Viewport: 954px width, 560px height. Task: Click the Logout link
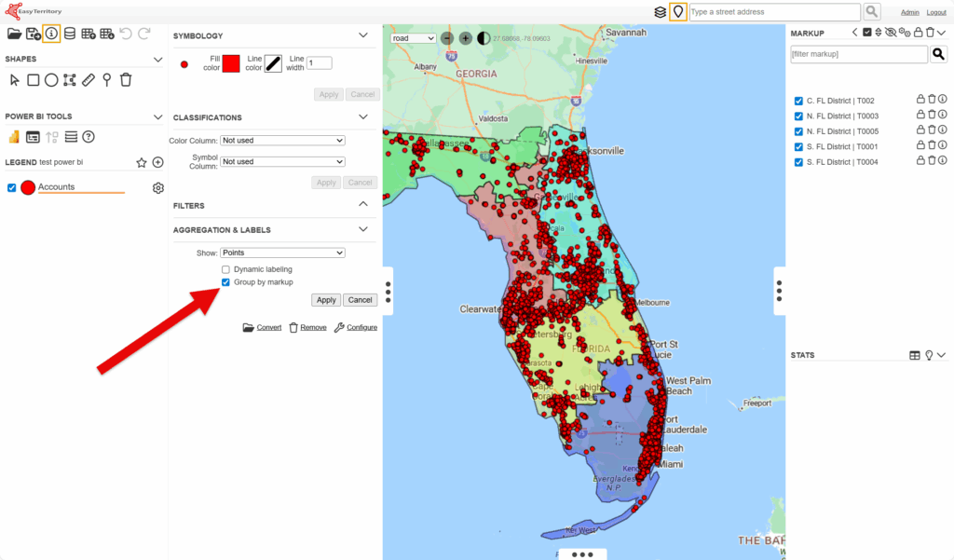[935, 12]
